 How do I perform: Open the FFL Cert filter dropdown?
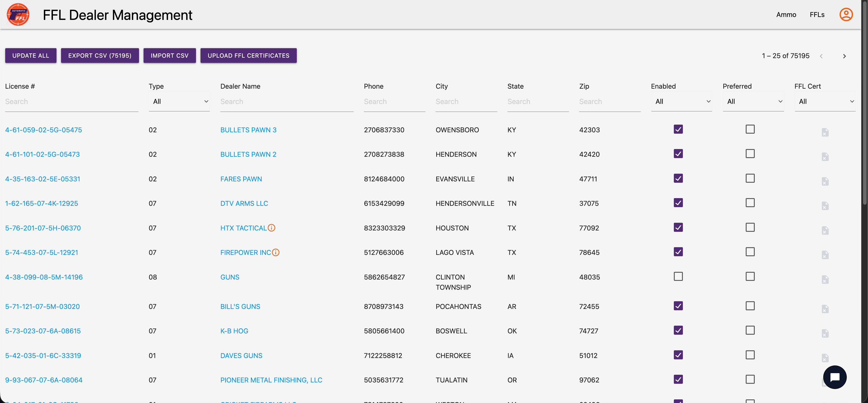(x=826, y=101)
